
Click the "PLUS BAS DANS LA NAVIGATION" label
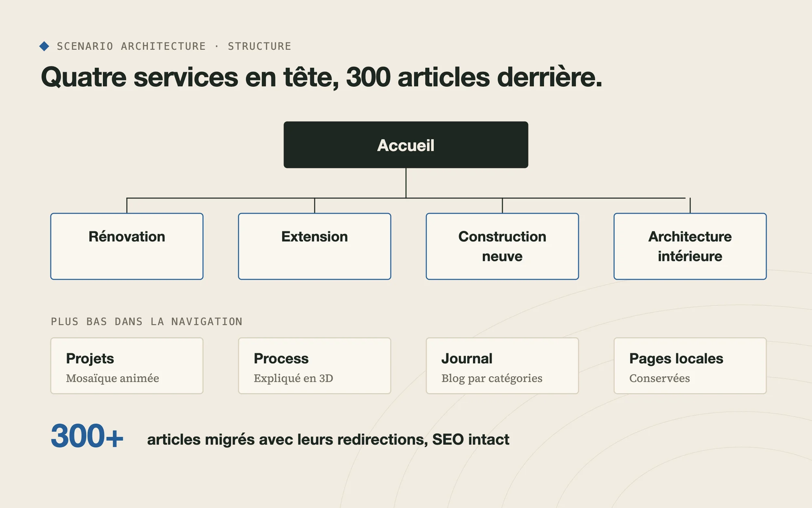[x=147, y=321]
